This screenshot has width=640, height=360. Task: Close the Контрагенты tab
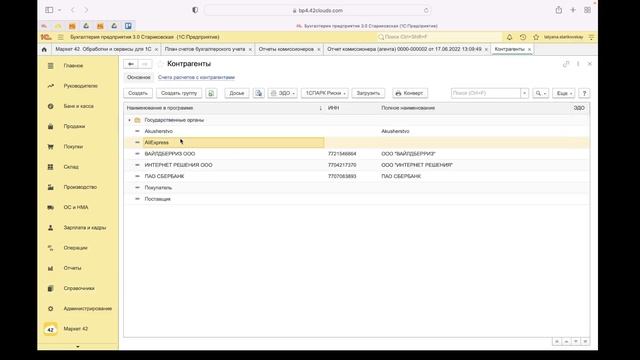(529, 49)
